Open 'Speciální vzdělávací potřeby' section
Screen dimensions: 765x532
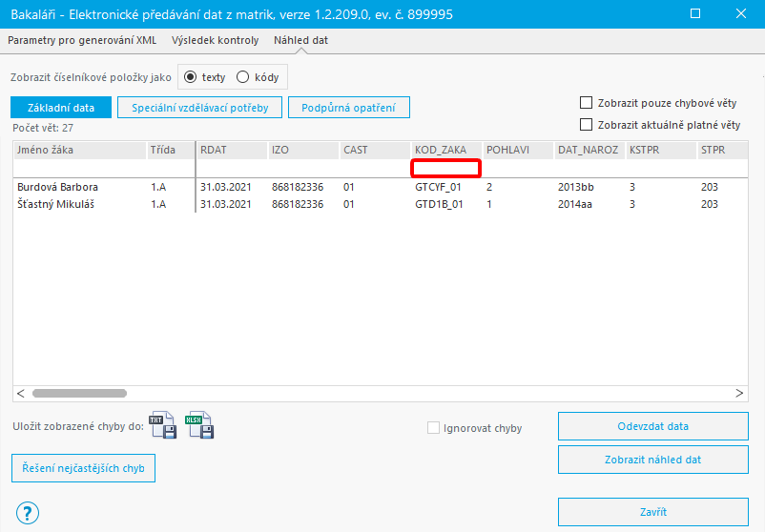point(199,108)
